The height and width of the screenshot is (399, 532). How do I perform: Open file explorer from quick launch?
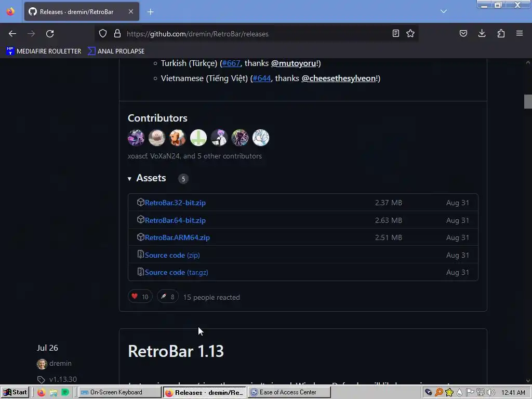click(x=54, y=393)
